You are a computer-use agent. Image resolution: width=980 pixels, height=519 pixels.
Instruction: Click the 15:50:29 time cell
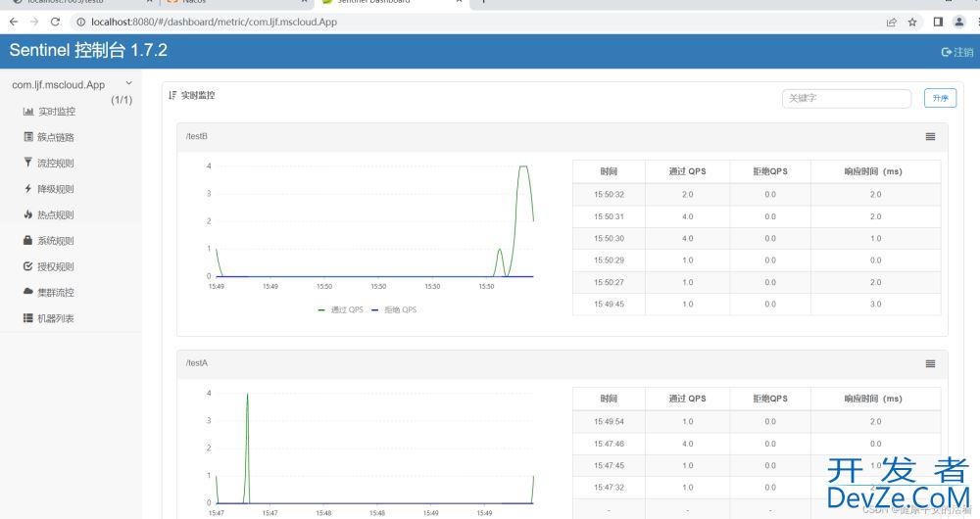coord(609,260)
